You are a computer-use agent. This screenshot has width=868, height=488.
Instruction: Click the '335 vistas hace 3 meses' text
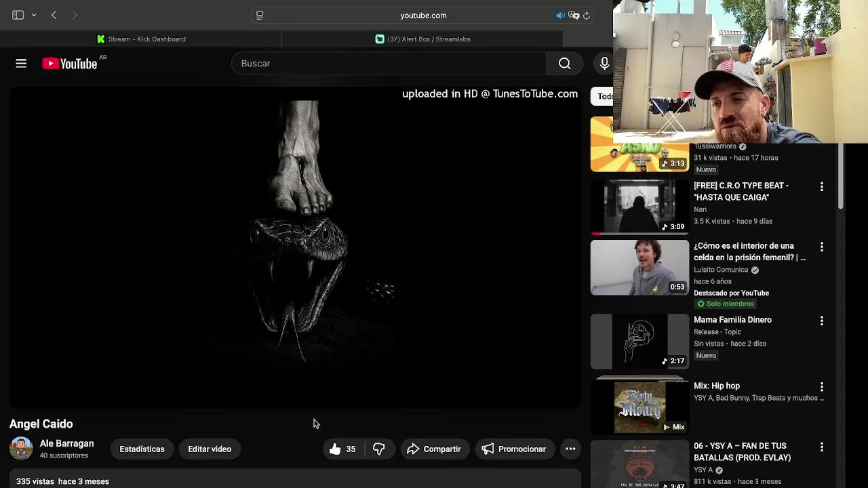click(62, 481)
